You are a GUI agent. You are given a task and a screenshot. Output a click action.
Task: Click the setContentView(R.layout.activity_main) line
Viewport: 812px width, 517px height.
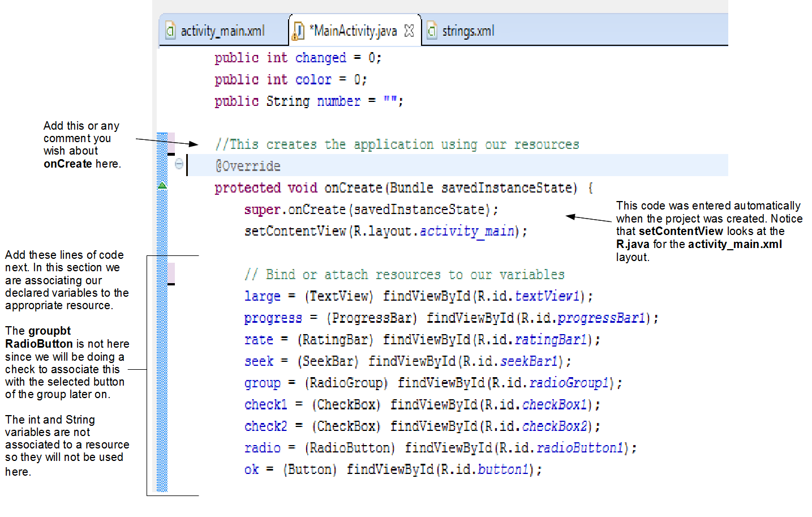point(386,231)
